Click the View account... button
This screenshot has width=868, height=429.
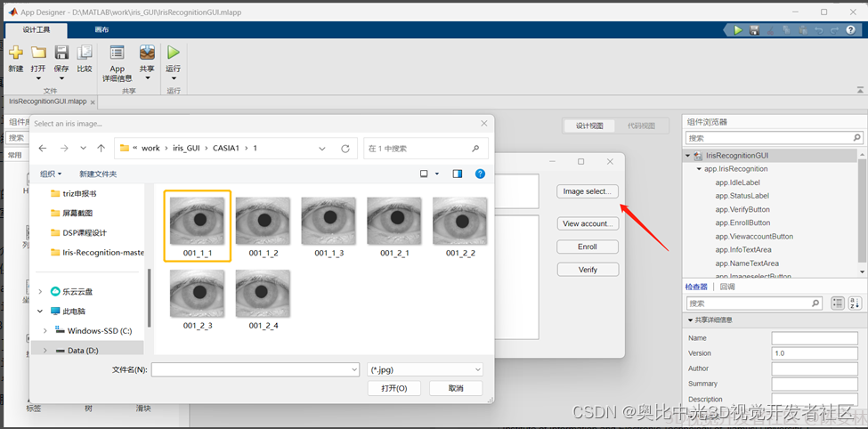588,223
